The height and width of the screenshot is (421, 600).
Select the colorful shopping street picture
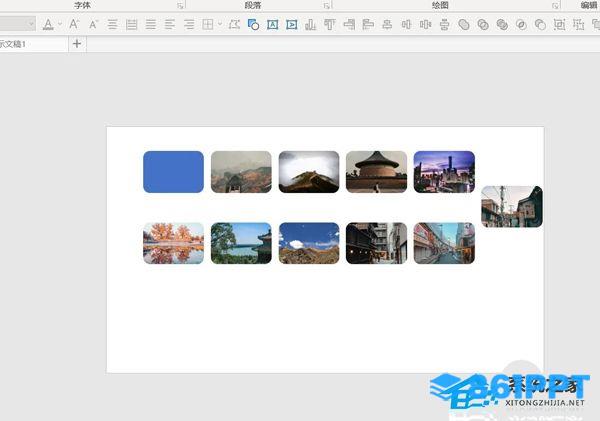[x=444, y=243]
